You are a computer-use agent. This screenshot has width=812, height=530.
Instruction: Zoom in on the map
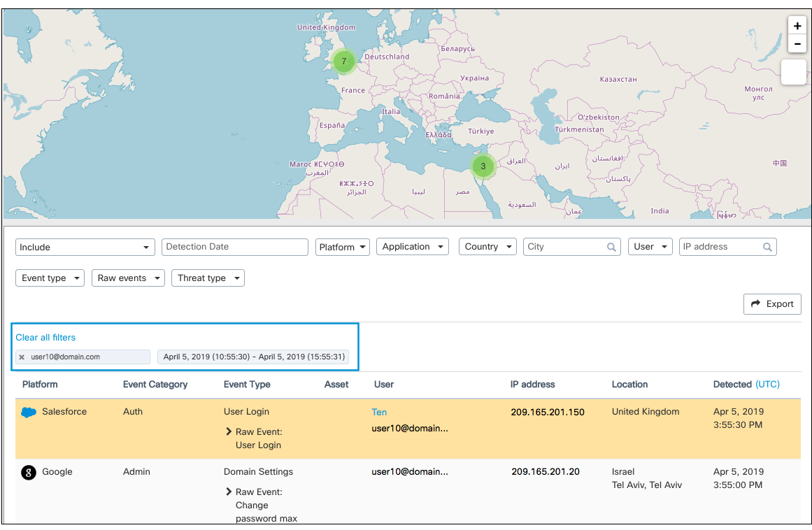(x=797, y=26)
